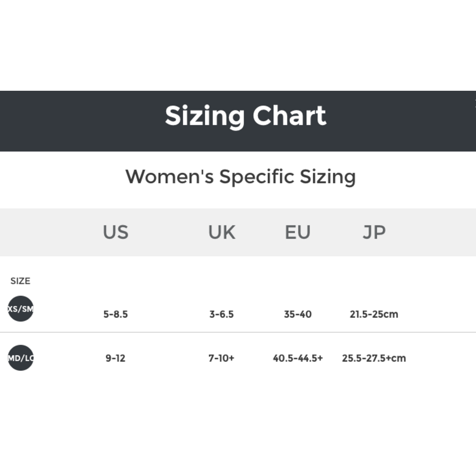This screenshot has width=476, height=476.
Task: Click the UK 3-6.5 size value
Action: [222, 314]
